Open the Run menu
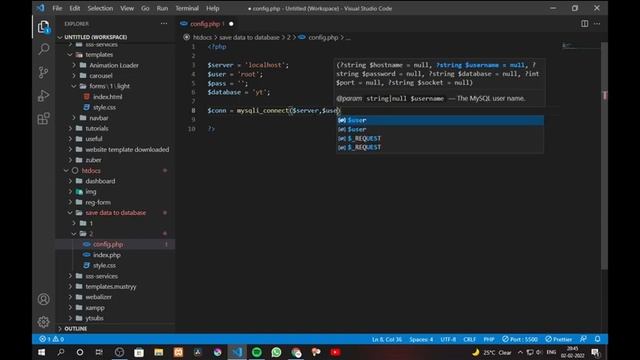The height and width of the screenshot is (360, 640). pyautogui.click(x=162, y=8)
